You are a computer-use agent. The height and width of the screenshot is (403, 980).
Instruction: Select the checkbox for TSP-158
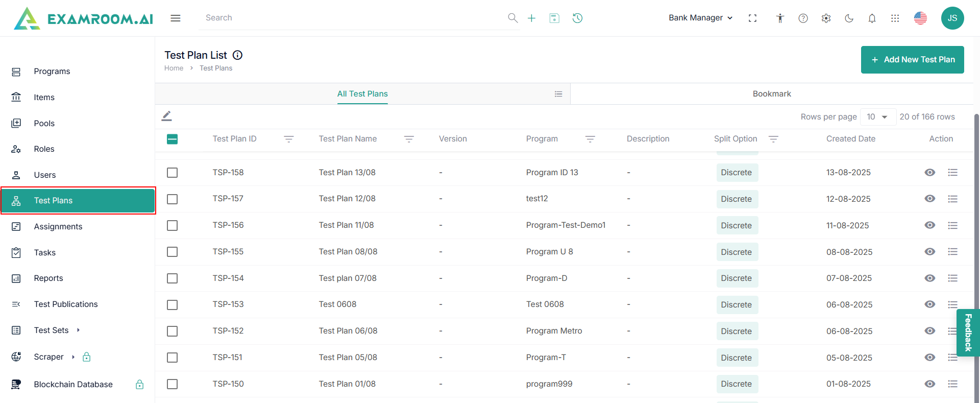click(173, 173)
